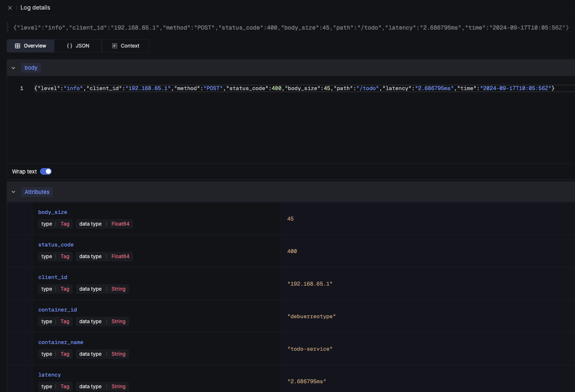Collapse the body section chevron
Image resolution: width=575 pixels, height=392 pixels.
point(13,68)
